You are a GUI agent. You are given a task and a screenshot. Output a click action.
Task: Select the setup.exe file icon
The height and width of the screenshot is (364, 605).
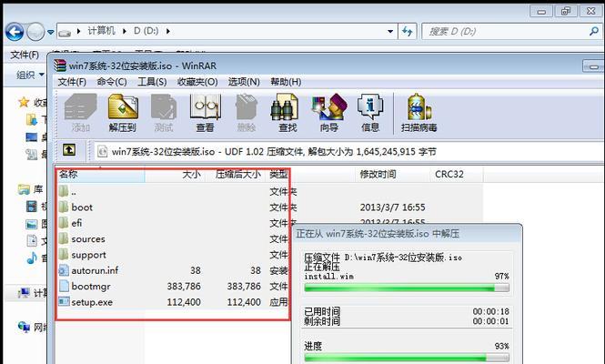tap(64, 301)
